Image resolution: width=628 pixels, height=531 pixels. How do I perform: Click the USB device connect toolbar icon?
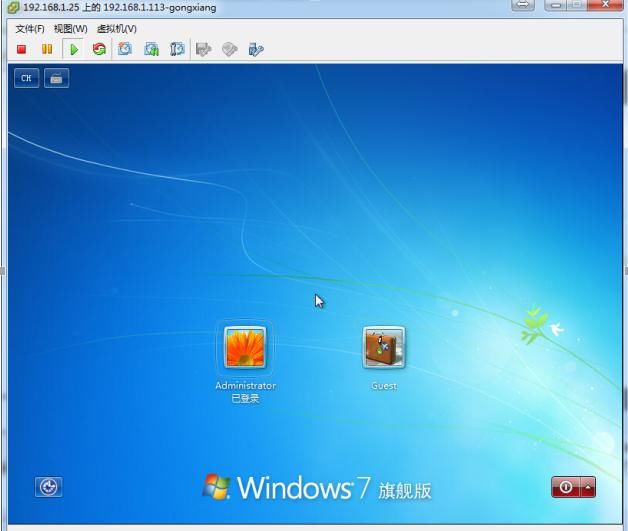coord(256,50)
